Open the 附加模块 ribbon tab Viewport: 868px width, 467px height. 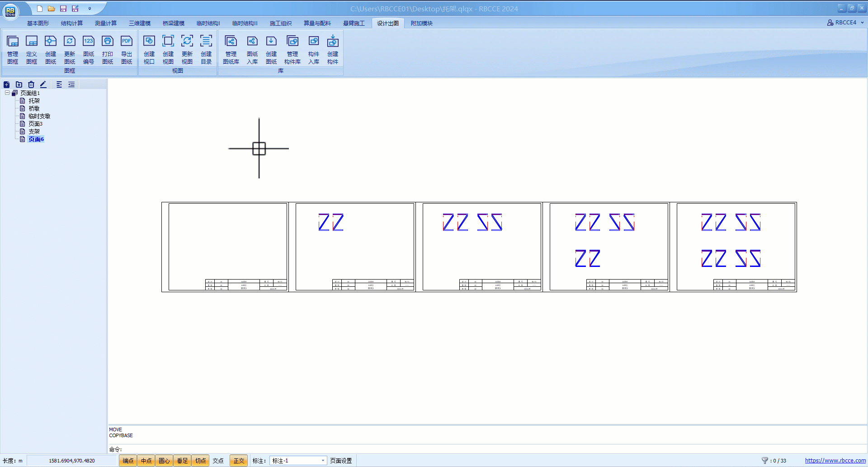coord(421,23)
